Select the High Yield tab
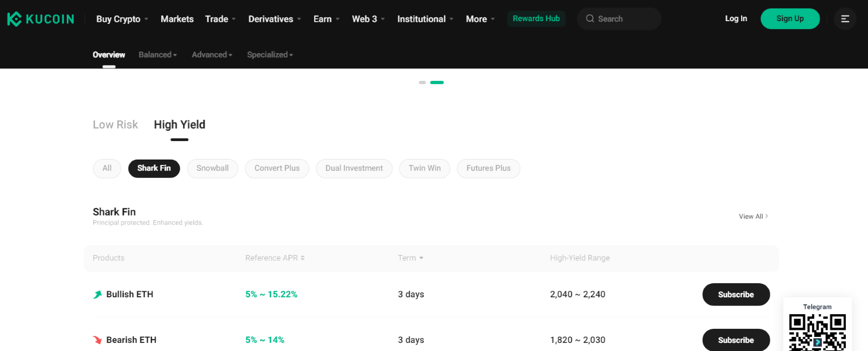Viewport: 868px width, 351px height. 180,125
